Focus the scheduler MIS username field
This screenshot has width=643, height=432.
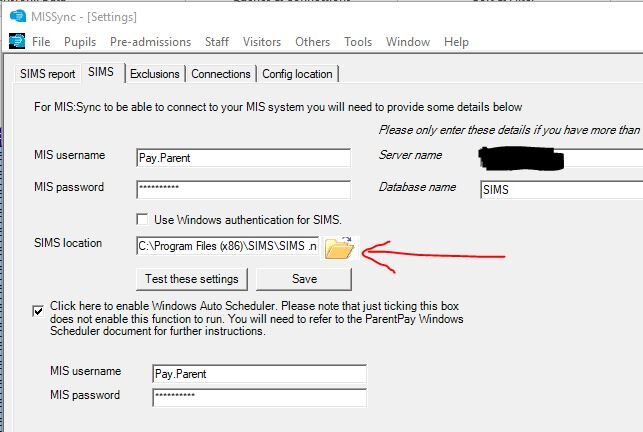click(259, 374)
